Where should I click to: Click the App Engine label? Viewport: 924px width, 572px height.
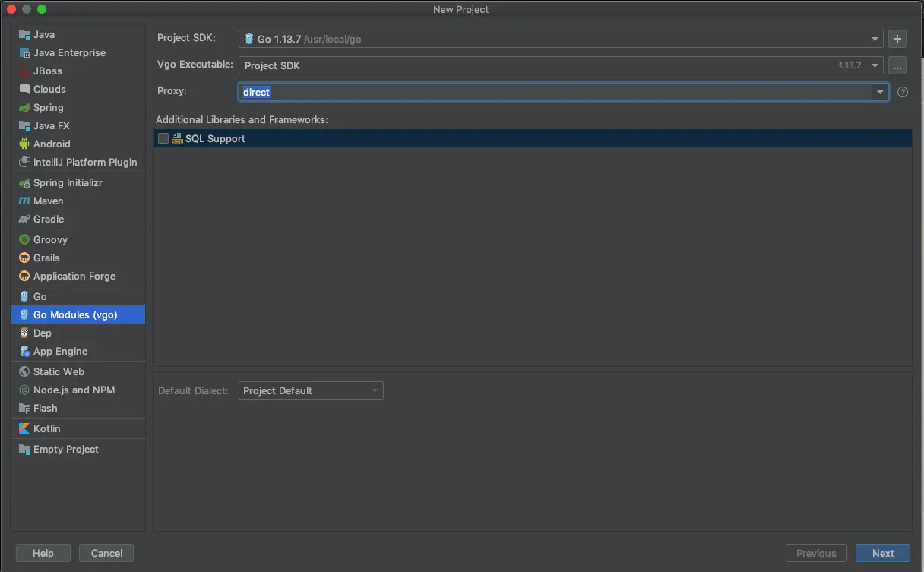coord(60,351)
